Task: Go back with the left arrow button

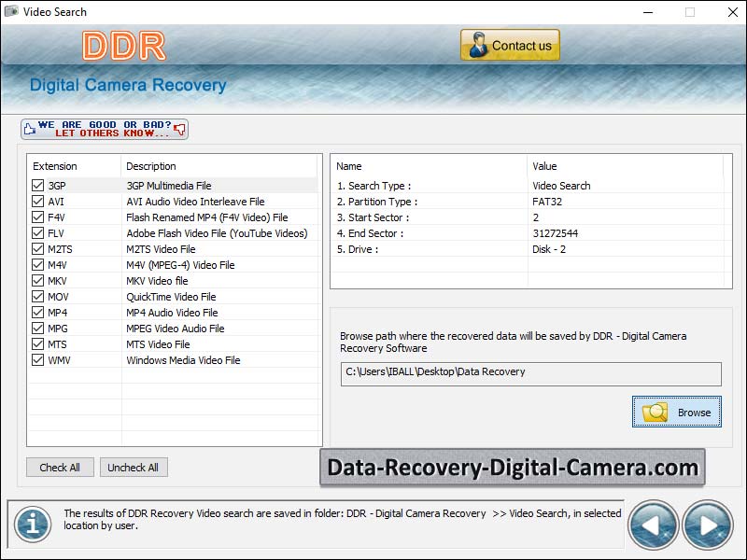Action: (653, 525)
